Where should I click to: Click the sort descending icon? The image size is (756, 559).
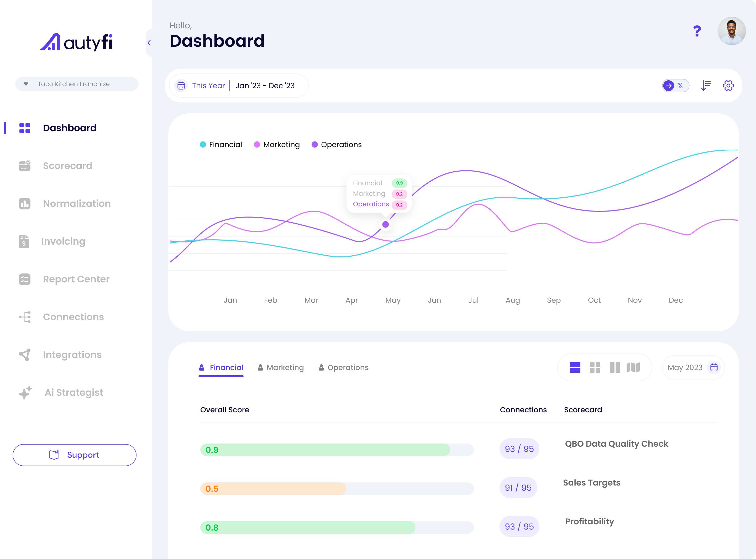tap(706, 86)
